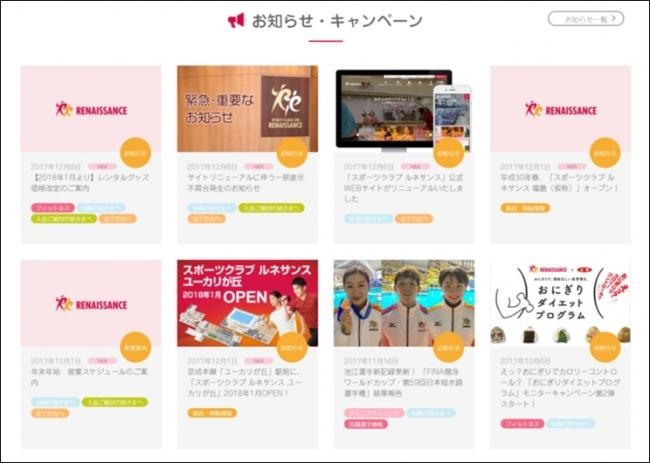Click the megaphone icon beside the heading
Viewport: 650px width, 463px height.
(x=236, y=20)
